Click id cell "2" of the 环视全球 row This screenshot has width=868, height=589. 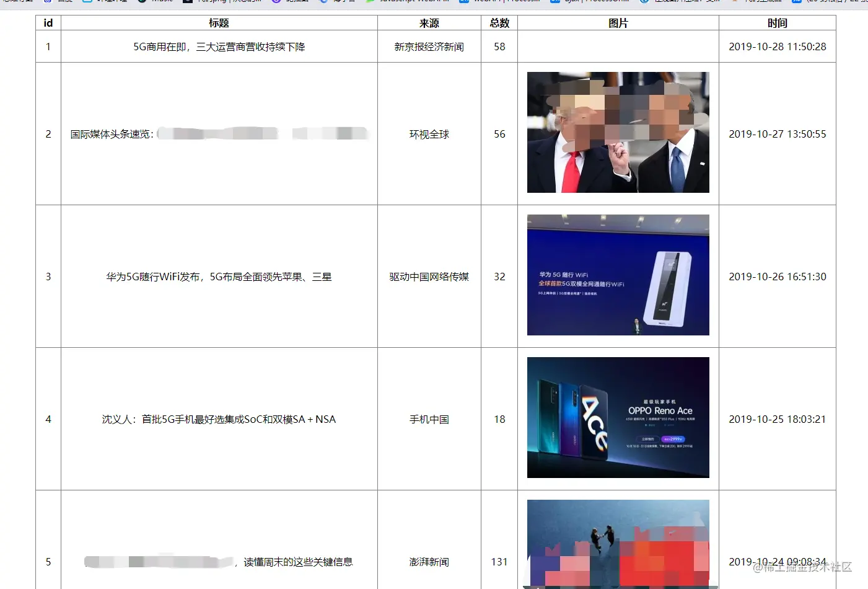coord(48,134)
